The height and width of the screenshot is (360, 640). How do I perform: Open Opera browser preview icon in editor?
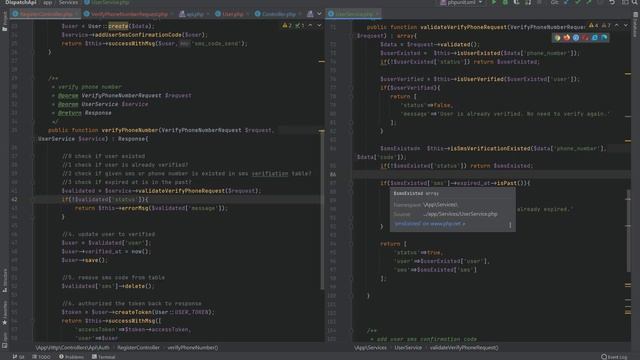(x=585, y=38)
